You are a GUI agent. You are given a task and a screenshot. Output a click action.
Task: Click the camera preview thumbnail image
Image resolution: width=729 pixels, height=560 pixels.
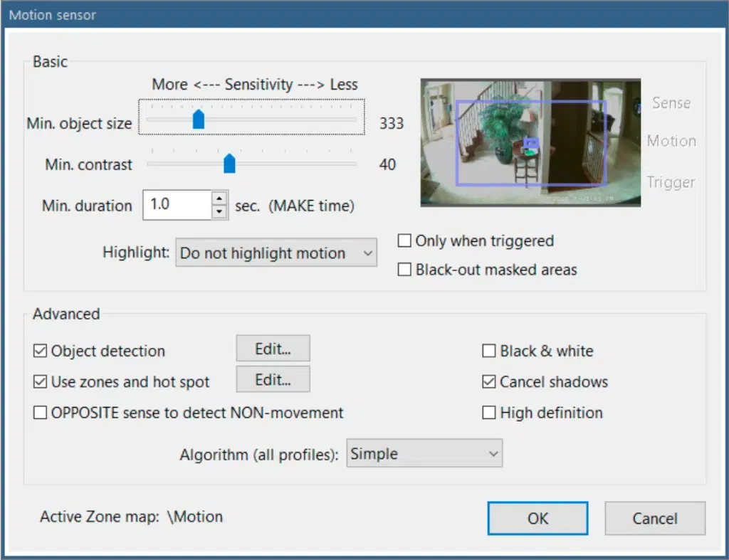click(530, 142)
